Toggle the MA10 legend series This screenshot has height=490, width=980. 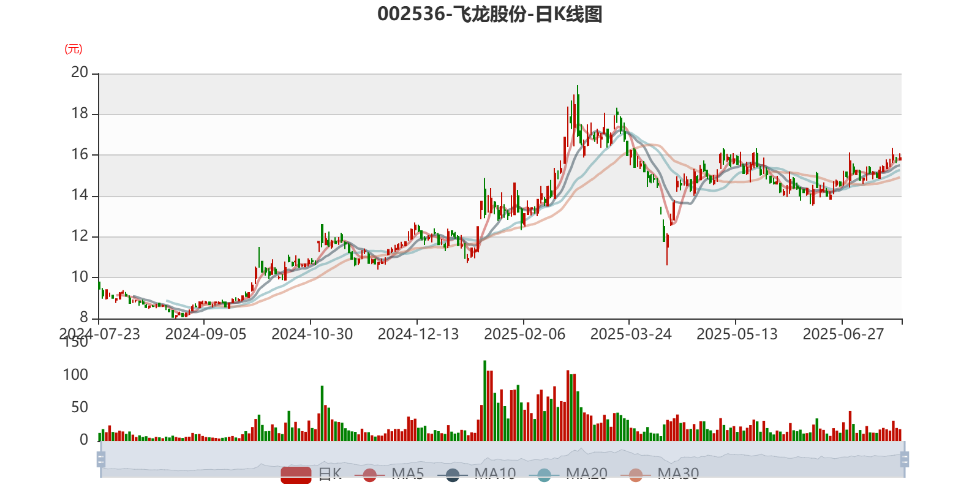pyautogui.click(x=477, y=474)
